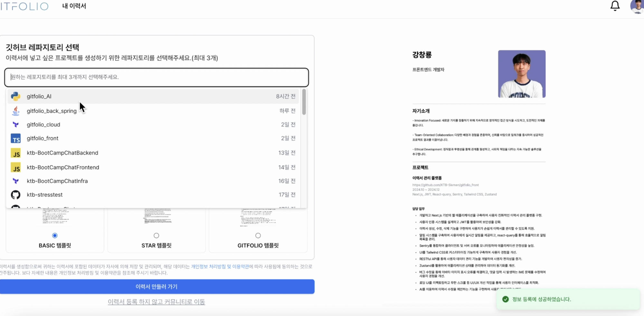The height and width of the screenshot is (316, 644).
Task: Open the notification bell
Action: pyautogui.click(x=615, y=6)
